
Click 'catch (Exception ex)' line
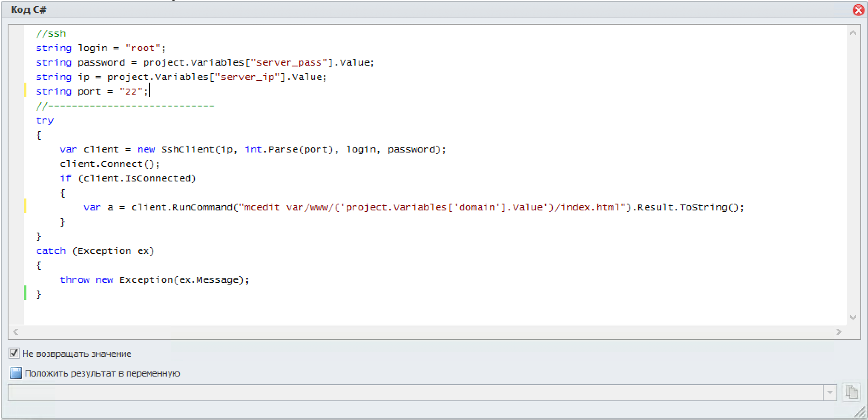click(95, 251)
